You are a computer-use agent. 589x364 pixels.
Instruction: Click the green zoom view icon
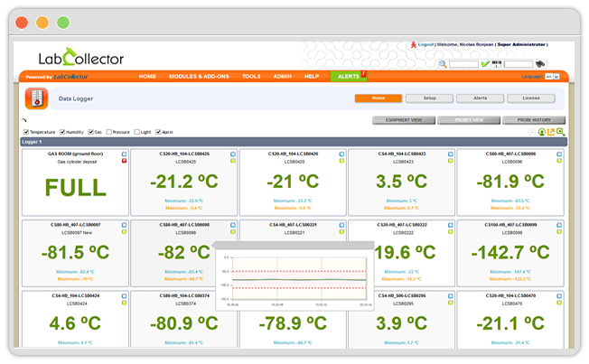(x=561, y=132)
